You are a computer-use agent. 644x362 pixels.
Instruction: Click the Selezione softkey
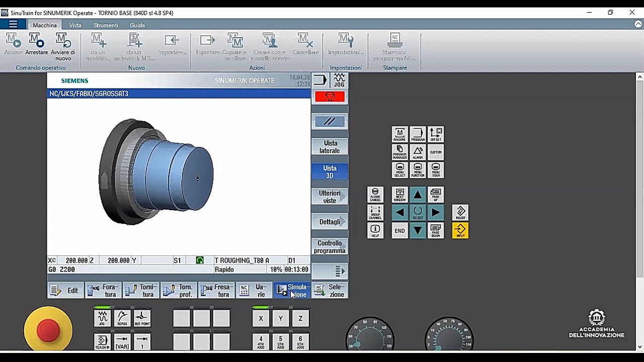[x=330, y=290]
